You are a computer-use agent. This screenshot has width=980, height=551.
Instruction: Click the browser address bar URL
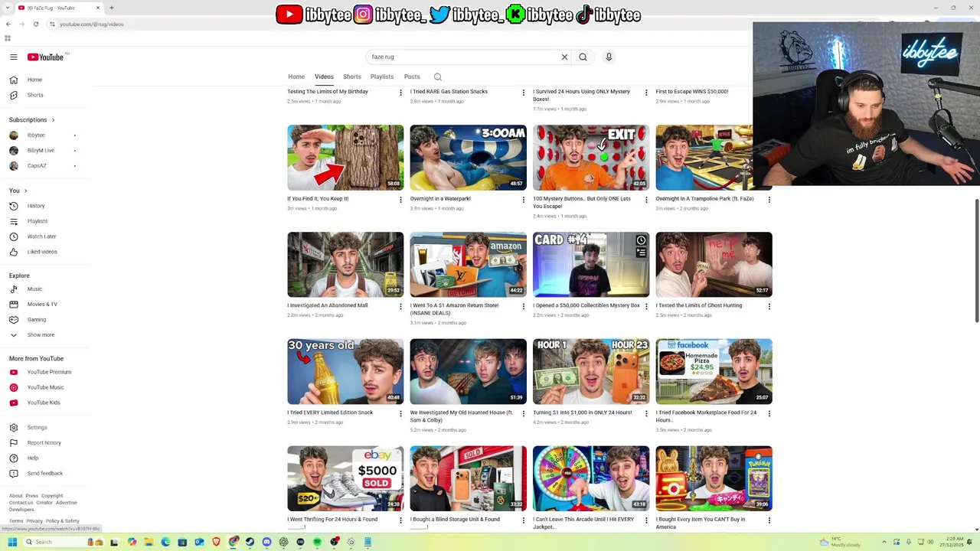[x=92, y=24]
